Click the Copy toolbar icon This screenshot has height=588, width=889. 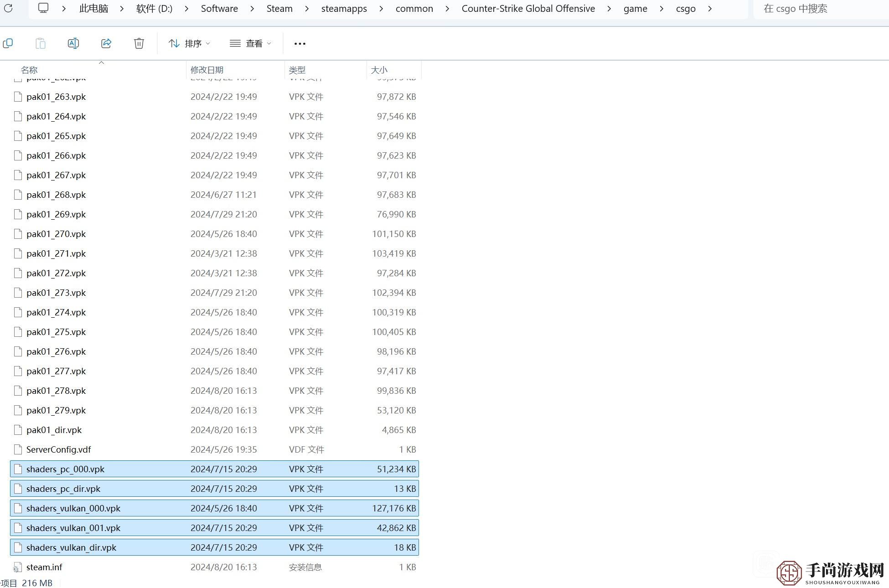pyautogui.click(x=8, y=43)
